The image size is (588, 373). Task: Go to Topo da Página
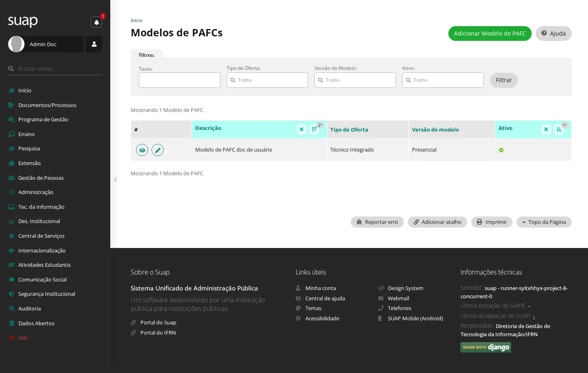click(544, 222)
